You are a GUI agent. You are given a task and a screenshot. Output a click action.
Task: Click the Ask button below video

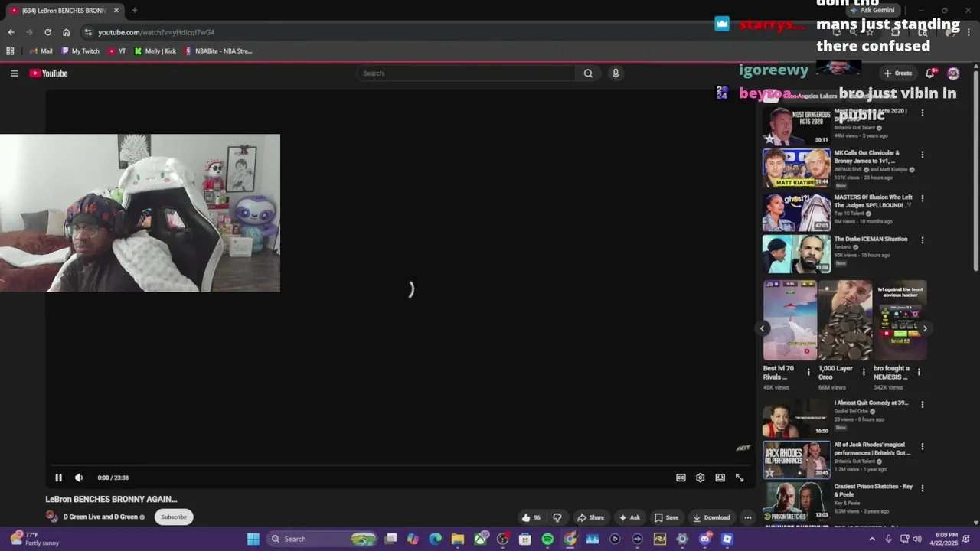click(x=629, y=517)
